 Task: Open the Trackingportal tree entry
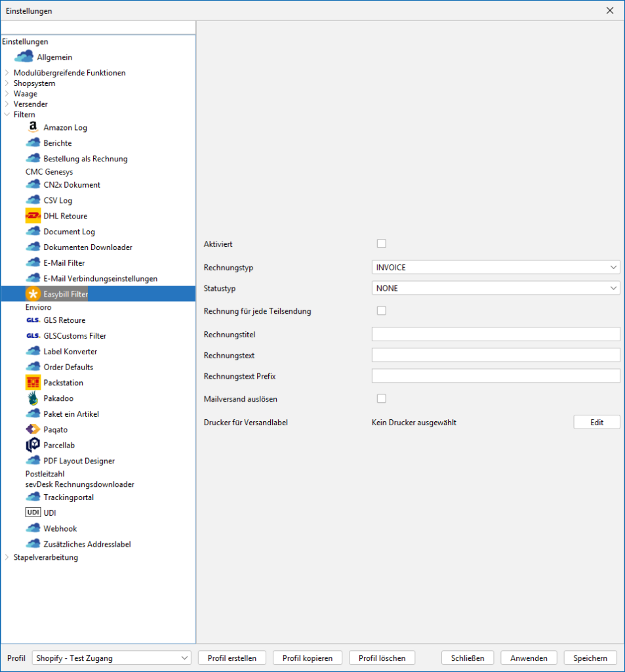click(x=68, y=497)
